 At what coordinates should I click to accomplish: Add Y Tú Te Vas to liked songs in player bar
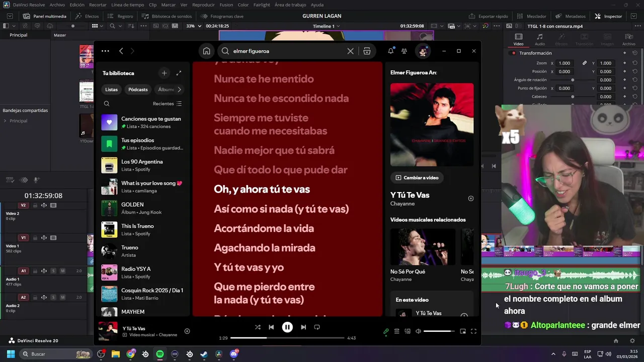pyautogui.click(x=187, y=331)
